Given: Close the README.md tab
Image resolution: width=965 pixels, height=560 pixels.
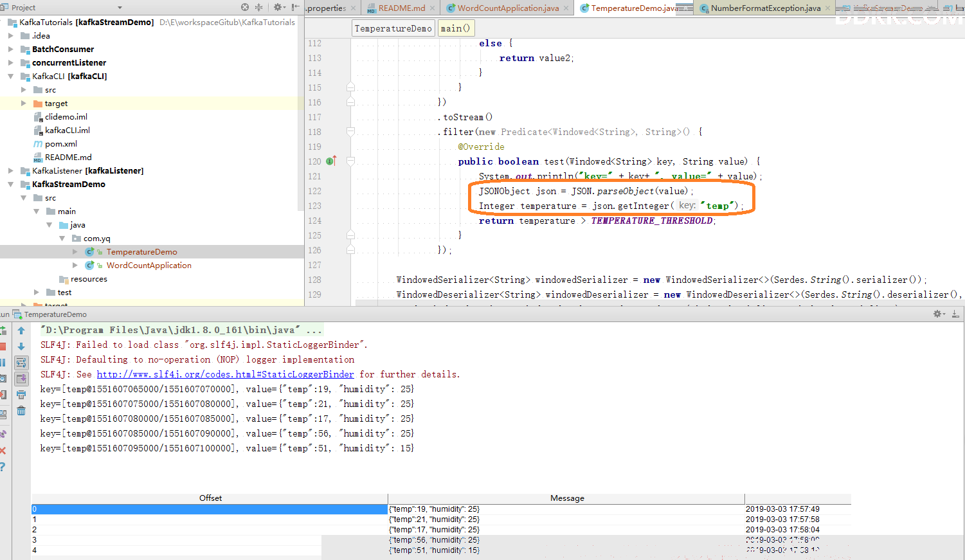Looking at the screenshot, I should point(432,8).
